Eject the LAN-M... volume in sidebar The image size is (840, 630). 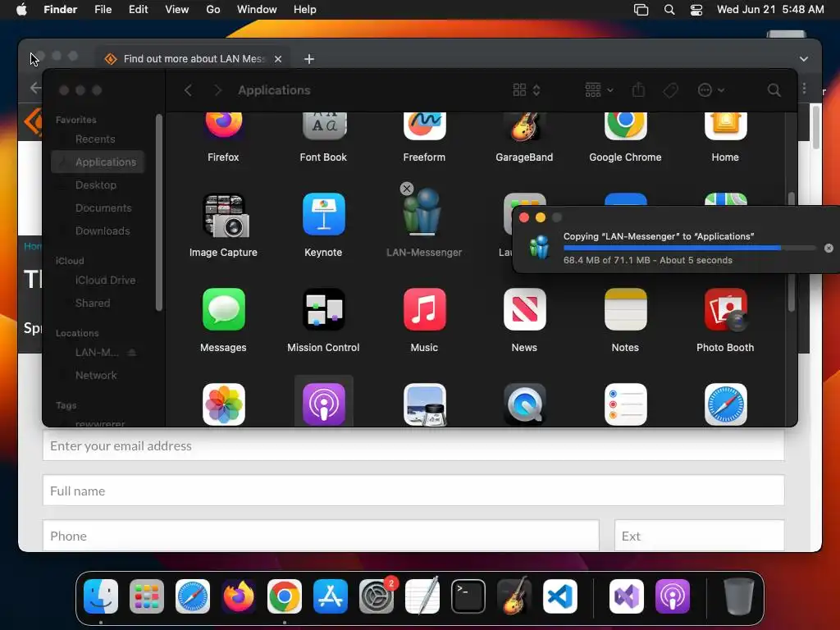pyautogui.click(x=132, y=353)
